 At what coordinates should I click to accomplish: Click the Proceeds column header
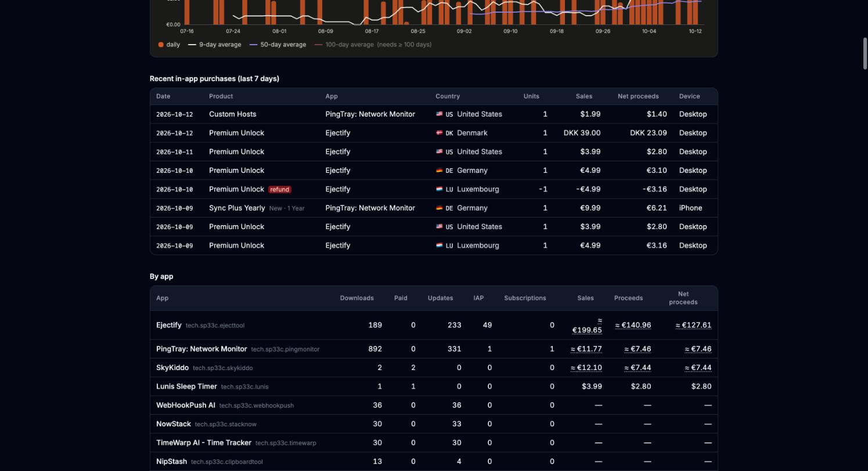(x=628, y=298)
